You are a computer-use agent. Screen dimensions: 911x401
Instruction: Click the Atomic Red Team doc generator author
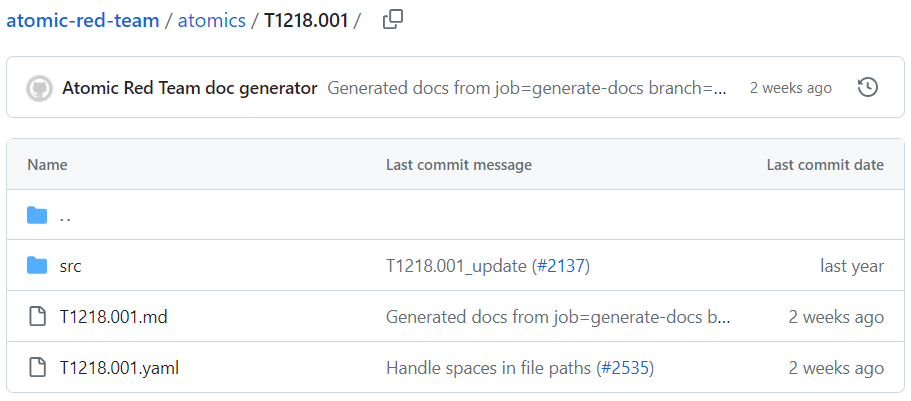coord(189,88)
